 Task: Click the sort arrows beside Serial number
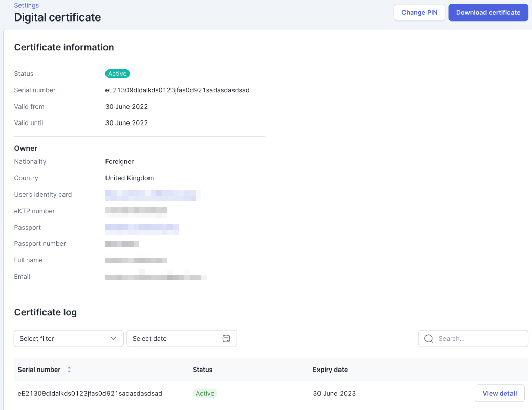click(x=69, y=370)
